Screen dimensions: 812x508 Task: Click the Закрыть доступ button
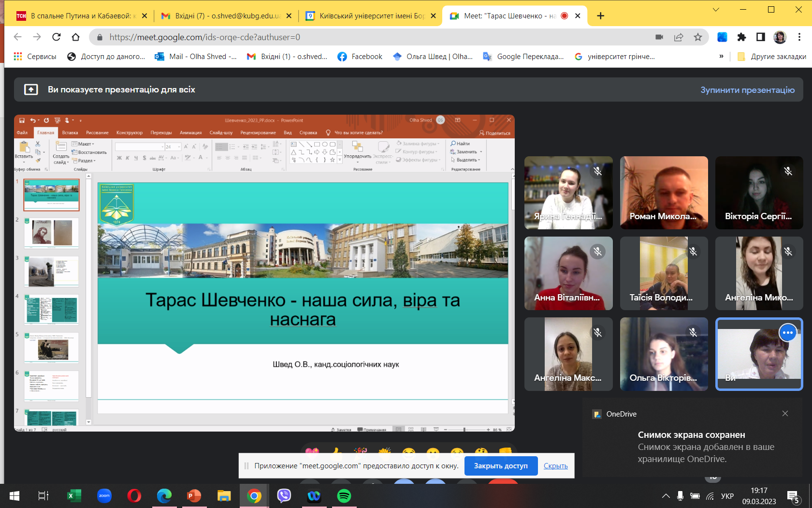point(501,466)
